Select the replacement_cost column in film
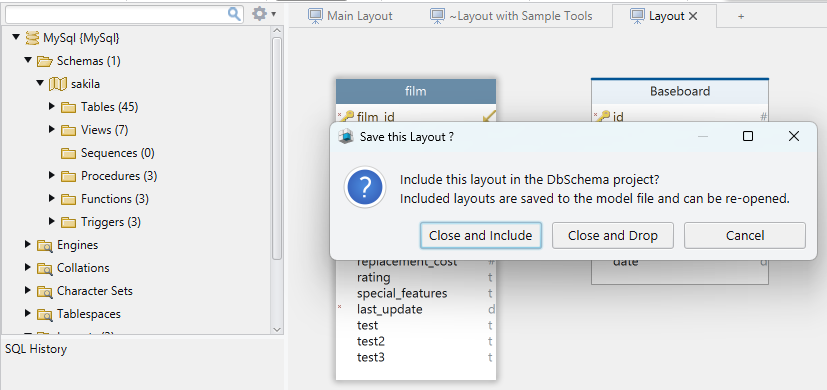This screenshot has width=827, height=390. tap(407, 262)
